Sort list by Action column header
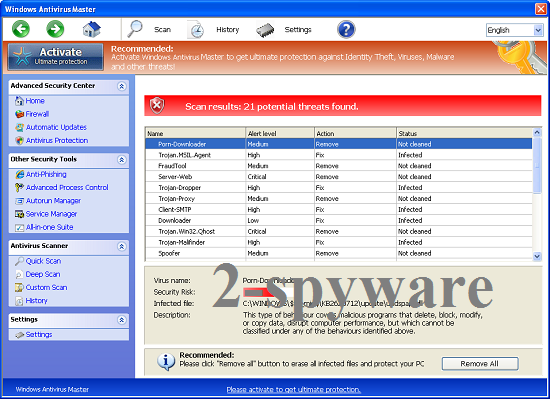Viewport: 550px width, 399px height. (x=355, y=133)
